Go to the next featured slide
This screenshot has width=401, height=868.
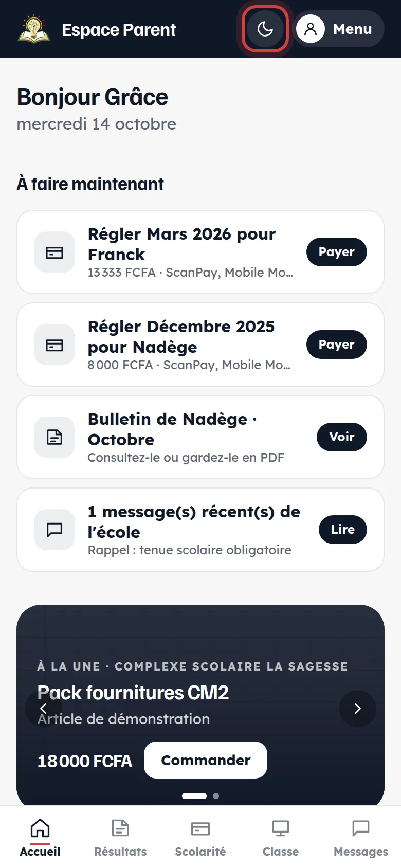(x=358, y=709)
